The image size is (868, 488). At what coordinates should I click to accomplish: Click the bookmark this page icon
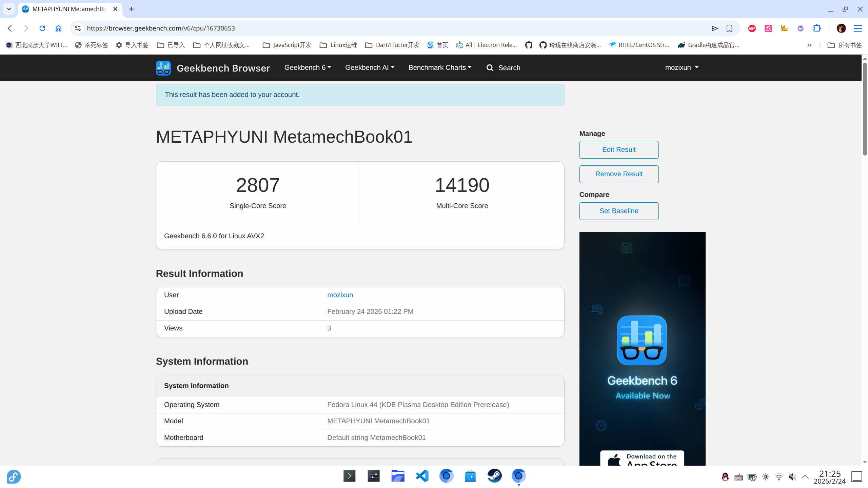[x=729, y=28]
